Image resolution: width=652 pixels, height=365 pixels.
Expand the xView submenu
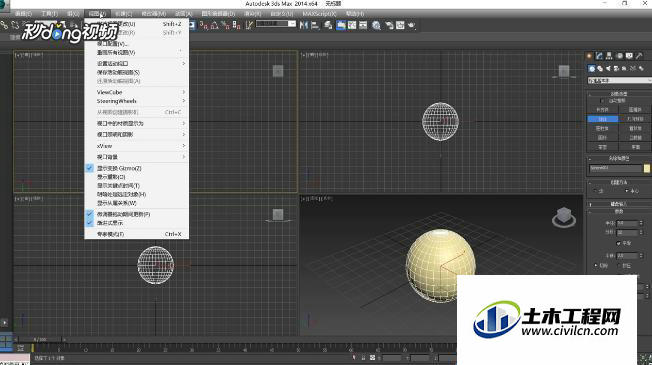pos(136,146)
